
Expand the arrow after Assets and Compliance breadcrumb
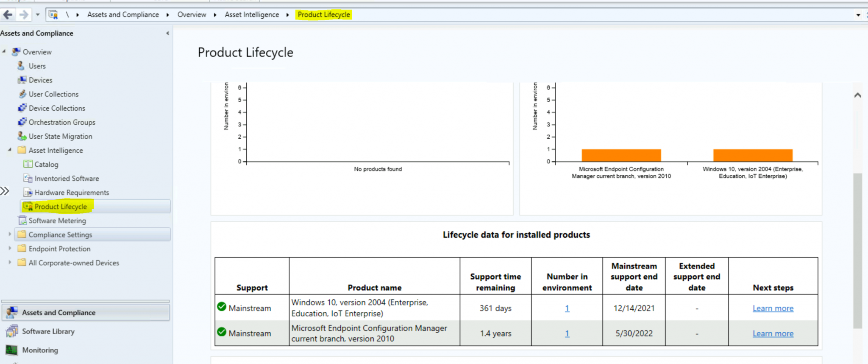pyautogui.click(x=168, y=15)
